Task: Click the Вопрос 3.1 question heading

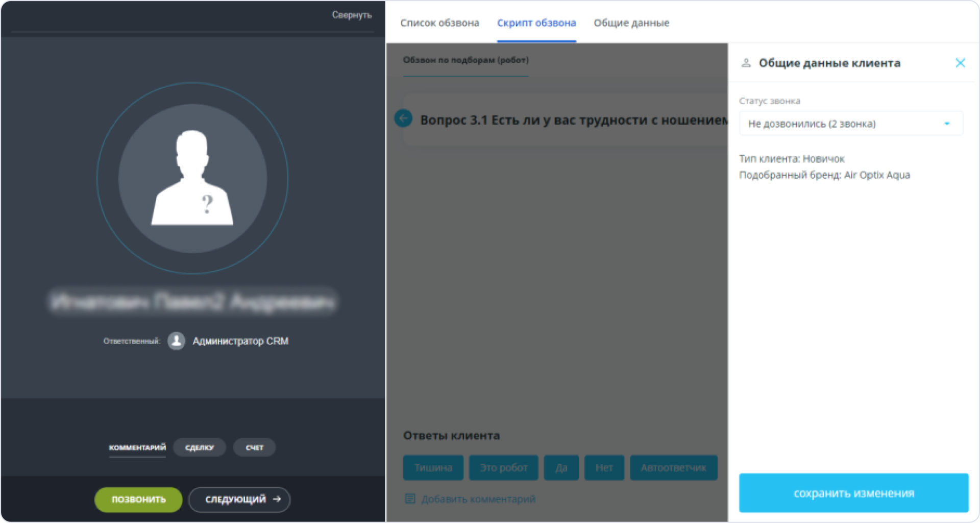Action: (574, 120)
